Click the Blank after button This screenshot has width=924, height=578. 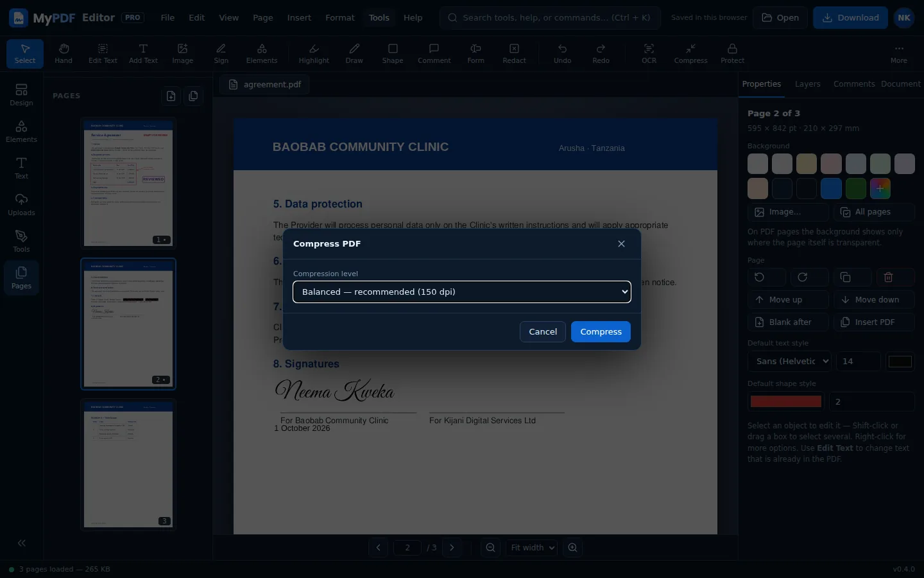point(788,322)
